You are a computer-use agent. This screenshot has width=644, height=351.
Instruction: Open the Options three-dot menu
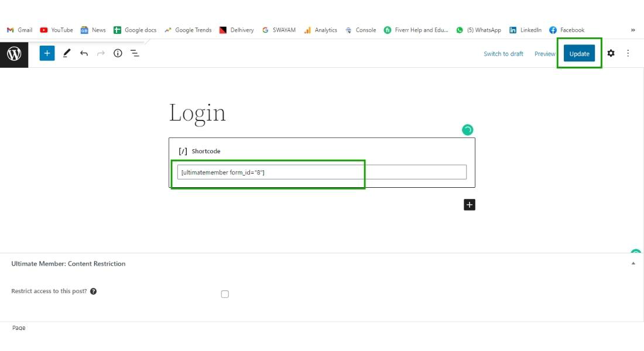[628, 53]
